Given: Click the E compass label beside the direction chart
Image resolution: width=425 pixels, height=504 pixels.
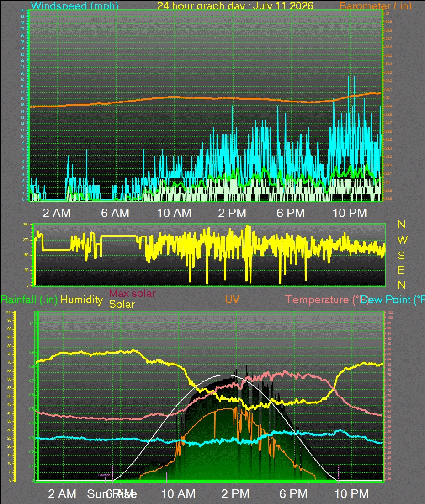Looking at the screenshot, I should (401, 270).
